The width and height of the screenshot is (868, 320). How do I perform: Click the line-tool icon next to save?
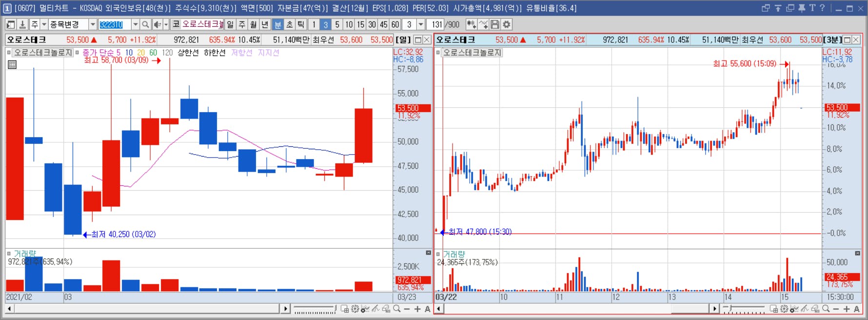point(483,24)
